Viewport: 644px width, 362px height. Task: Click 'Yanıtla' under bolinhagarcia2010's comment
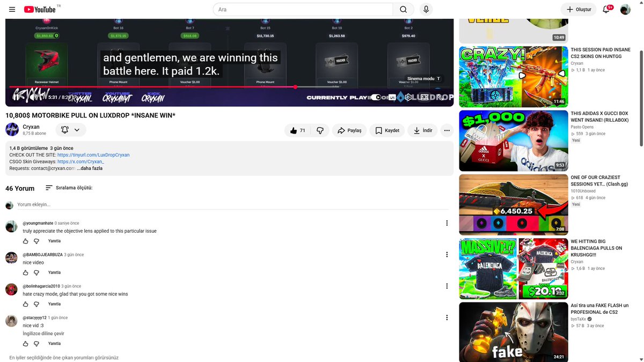[x=54, y=304]
